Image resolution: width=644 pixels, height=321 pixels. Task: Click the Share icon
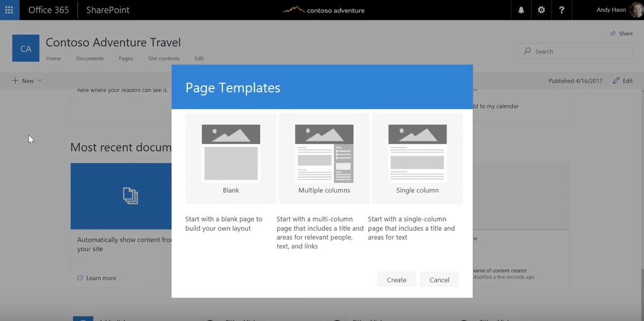coord(613,33)
